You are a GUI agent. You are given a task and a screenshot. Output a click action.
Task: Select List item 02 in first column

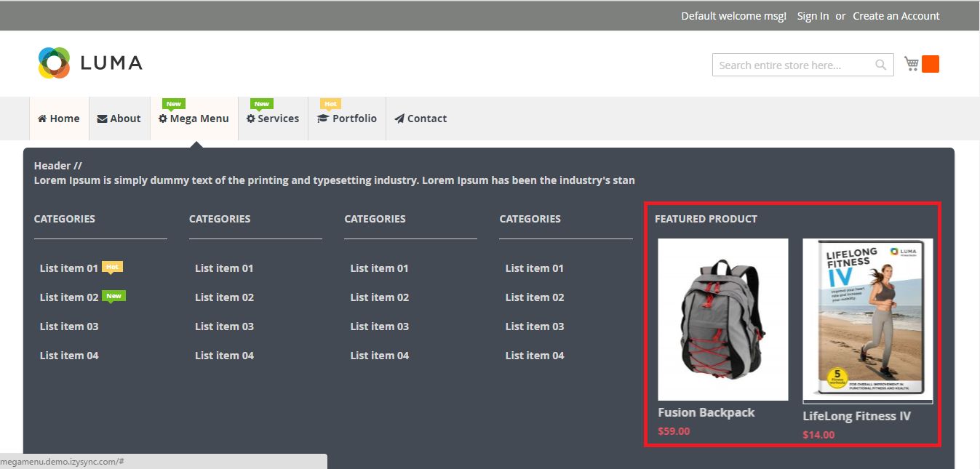coord(69,297)
